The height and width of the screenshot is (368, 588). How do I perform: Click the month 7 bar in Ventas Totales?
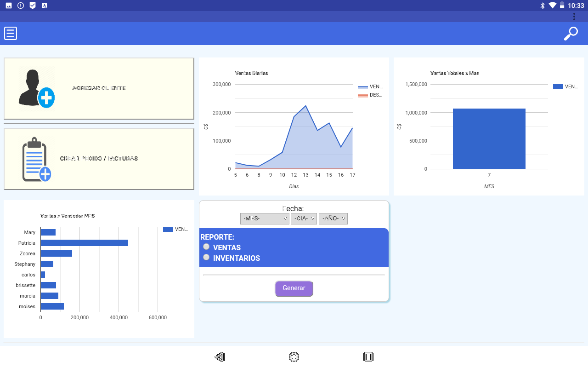489,138
